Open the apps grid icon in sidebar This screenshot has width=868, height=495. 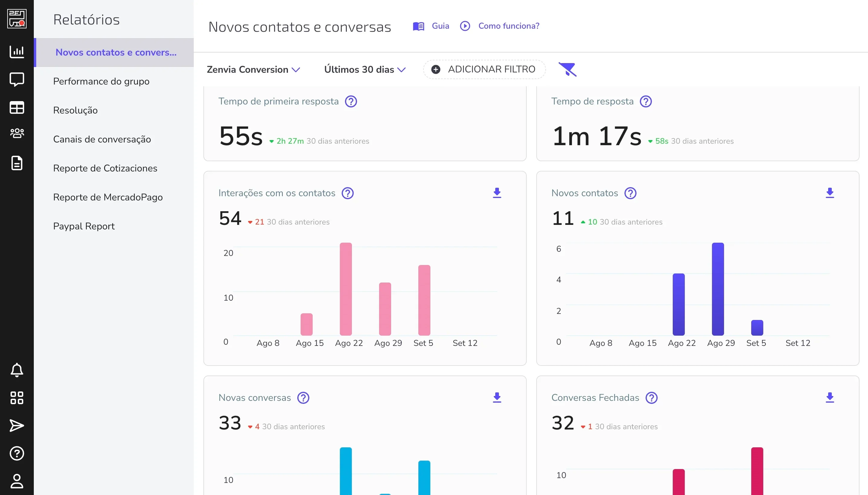pyautogui.click(x=17, y=398)
